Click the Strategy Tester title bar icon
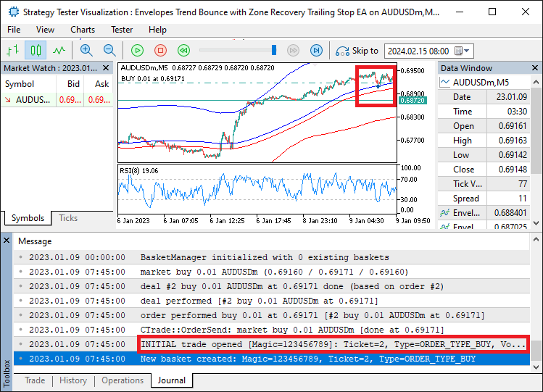543x392 pixels. 13,12
